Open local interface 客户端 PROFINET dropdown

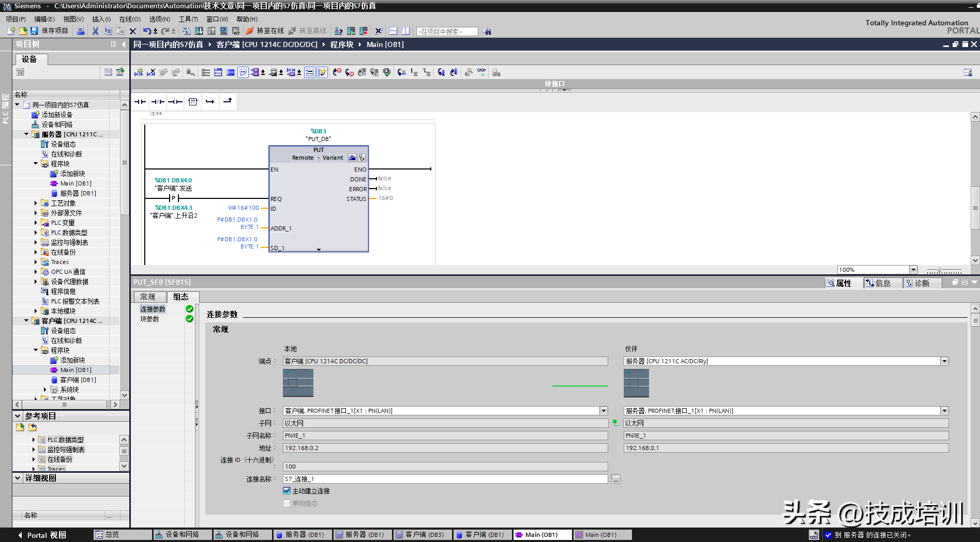coord(604,411)
